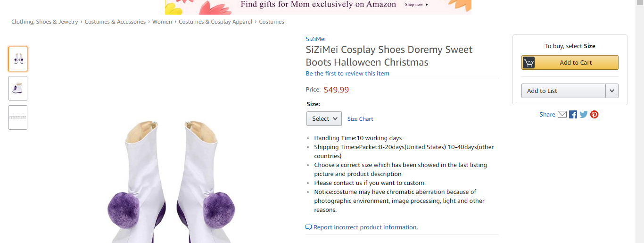Click the Mom gifts Shop now banner

coord(417,5)
